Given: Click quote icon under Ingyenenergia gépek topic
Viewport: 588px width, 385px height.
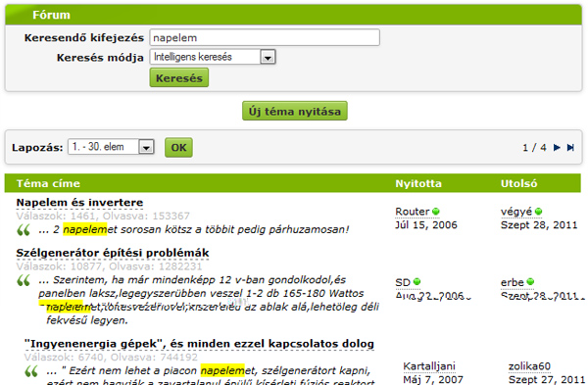Looking at the screenshot, I should click(31, 371).
